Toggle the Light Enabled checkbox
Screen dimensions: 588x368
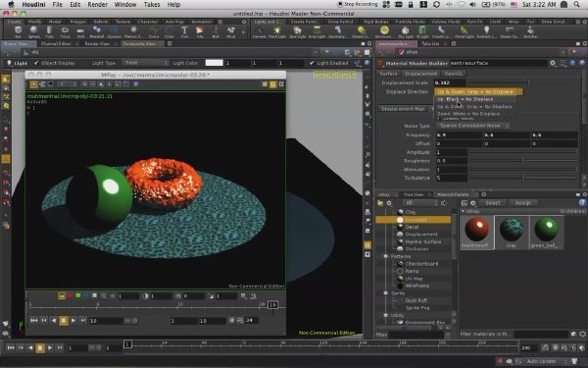tap(312, 63)
